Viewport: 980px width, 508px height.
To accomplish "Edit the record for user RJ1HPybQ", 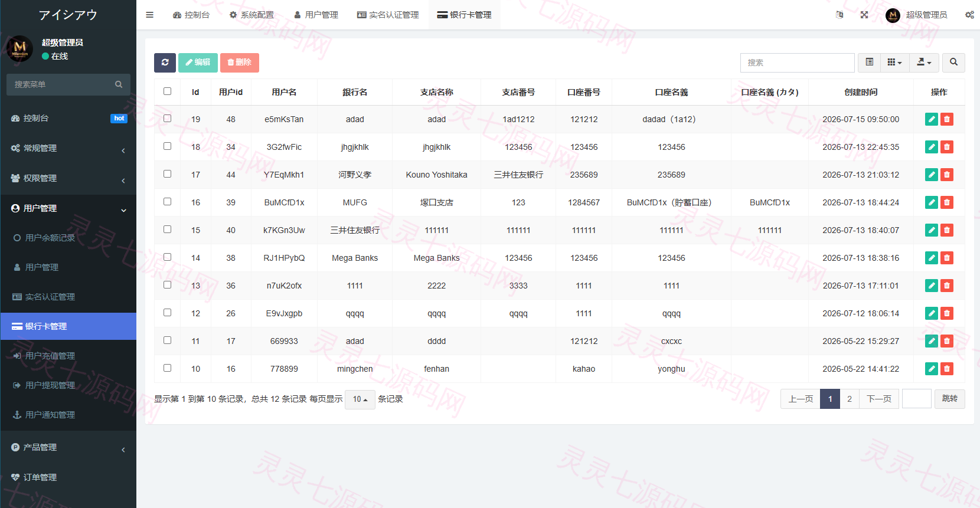I will (x=932, y=258).
